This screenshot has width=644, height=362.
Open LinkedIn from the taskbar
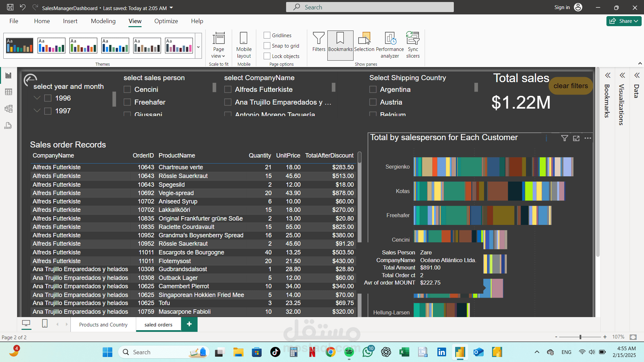(x=441, y=352)
